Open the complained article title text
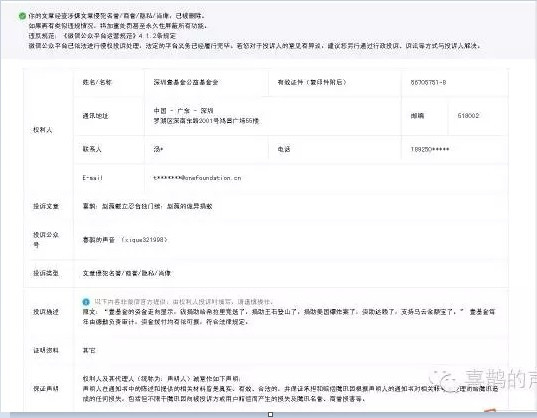 coord(147,206)
